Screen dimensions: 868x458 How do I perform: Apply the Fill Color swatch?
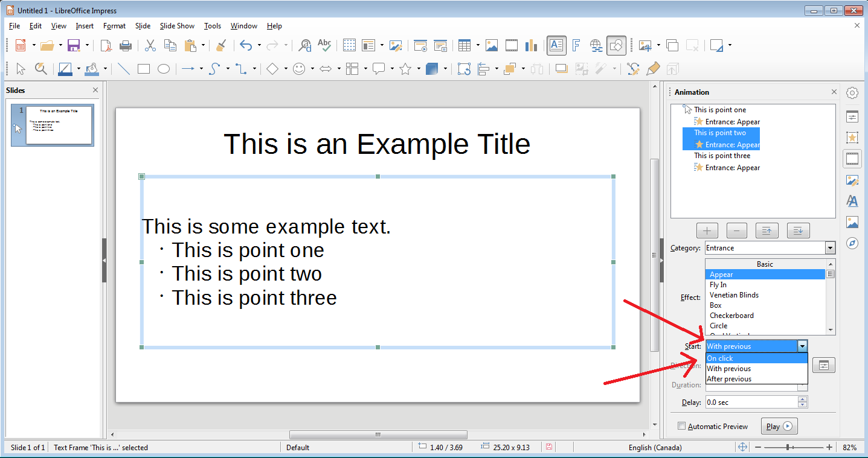[x=92, y=69]
